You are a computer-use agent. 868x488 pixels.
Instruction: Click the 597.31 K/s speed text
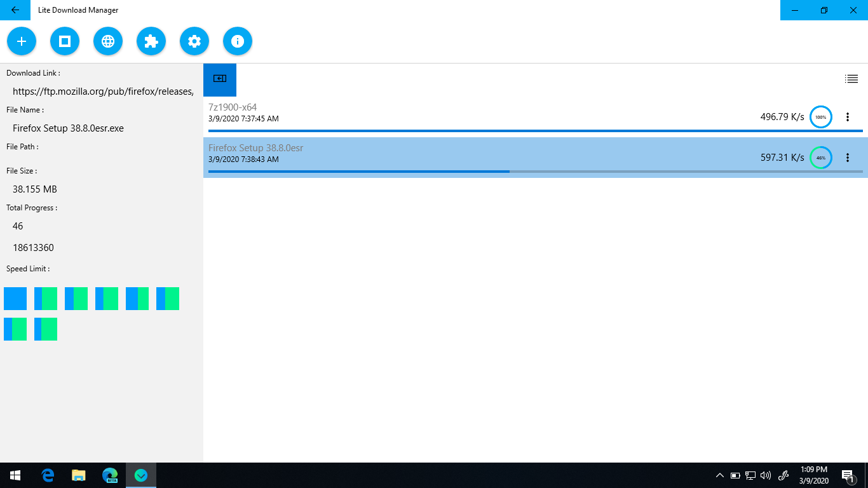(x=782, y=158)
